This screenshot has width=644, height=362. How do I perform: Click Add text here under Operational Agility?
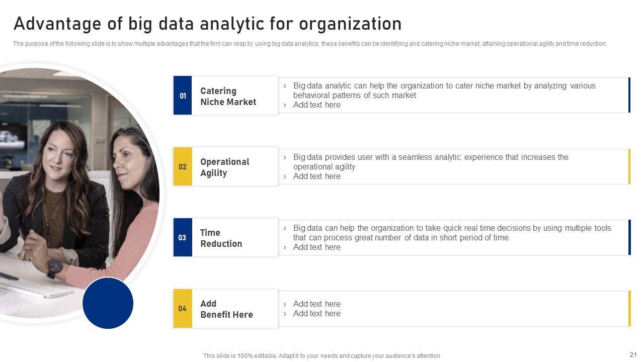(316, 176)
